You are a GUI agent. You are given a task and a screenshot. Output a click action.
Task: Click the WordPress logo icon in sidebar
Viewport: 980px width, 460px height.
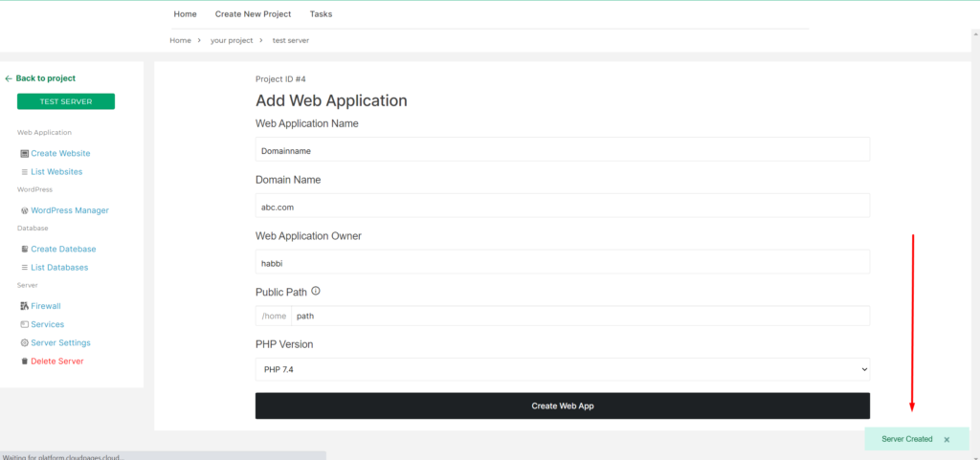pyautogui.click(x=24, y=211)
